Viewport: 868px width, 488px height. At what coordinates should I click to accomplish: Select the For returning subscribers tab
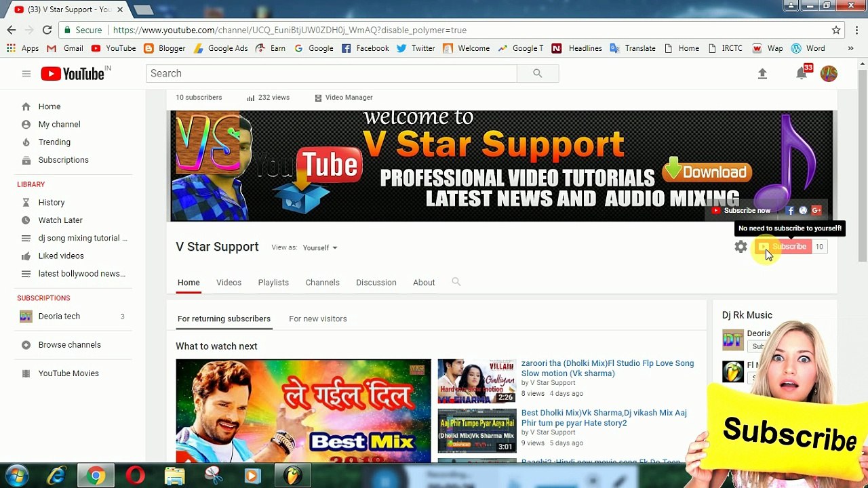(x=224, y=319)
